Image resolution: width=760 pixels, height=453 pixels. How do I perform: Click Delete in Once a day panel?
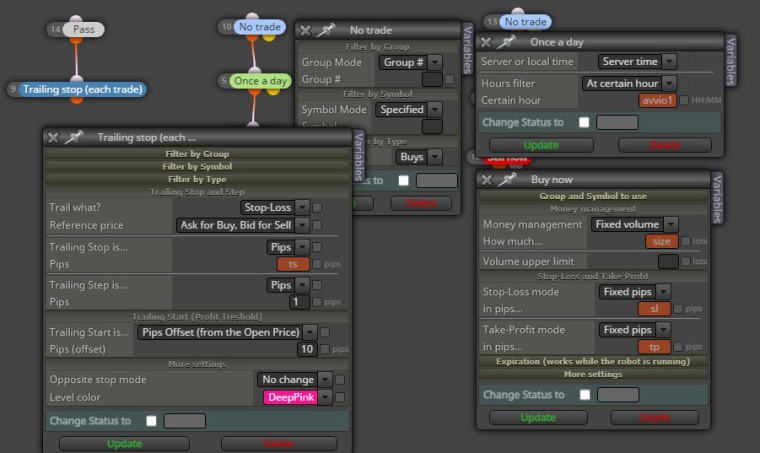click(665, 145)
